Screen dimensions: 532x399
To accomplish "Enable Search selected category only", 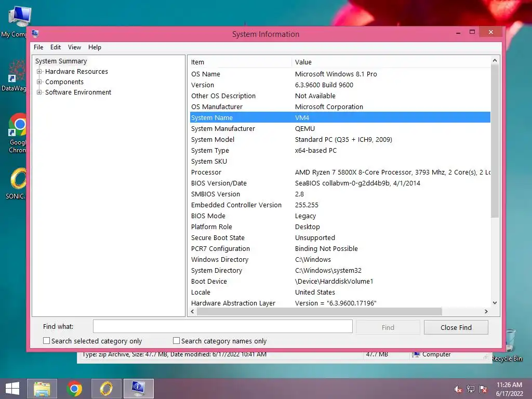I will point(46,341).
